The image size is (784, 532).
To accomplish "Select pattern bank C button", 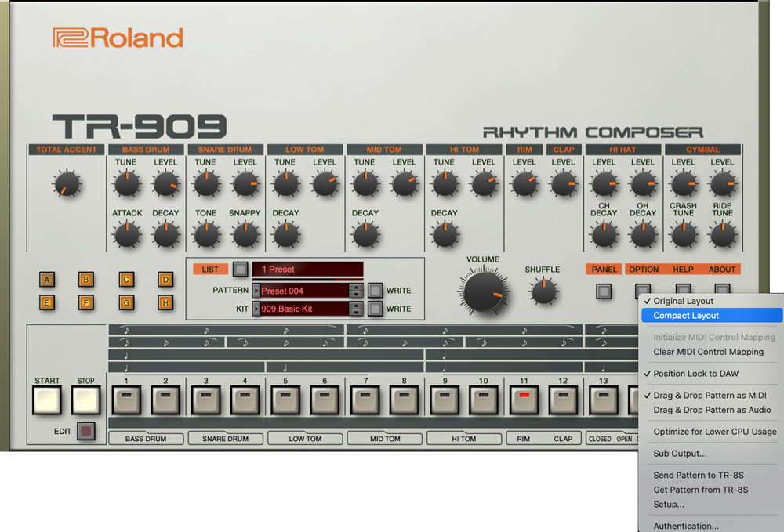I will pyautogui.click(x=126, y=280).
